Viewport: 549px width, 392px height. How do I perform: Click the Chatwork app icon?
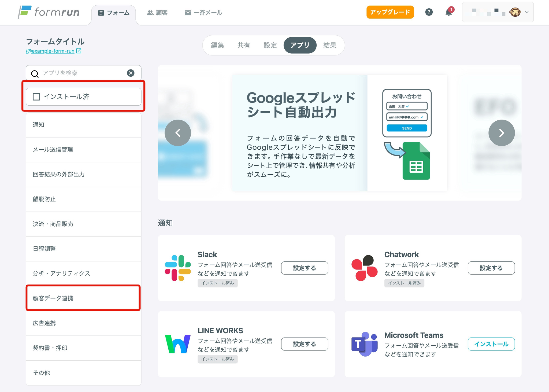[364, 268]
